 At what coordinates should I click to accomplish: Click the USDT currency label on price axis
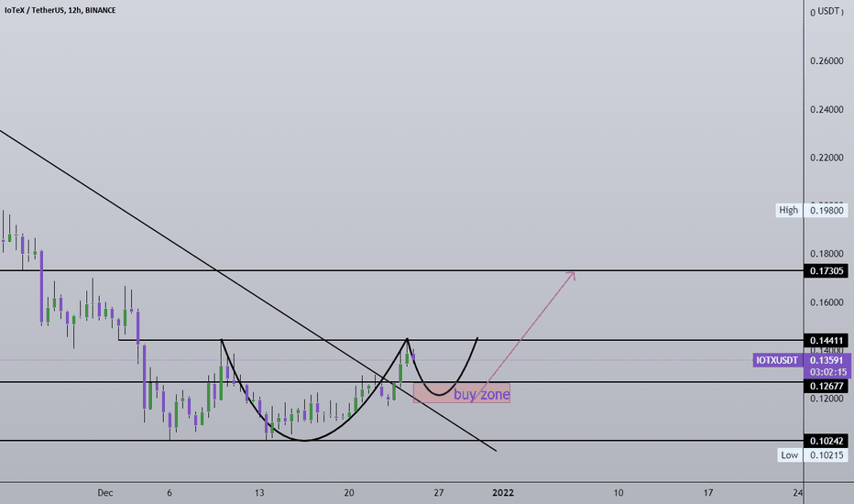point(828,11)
